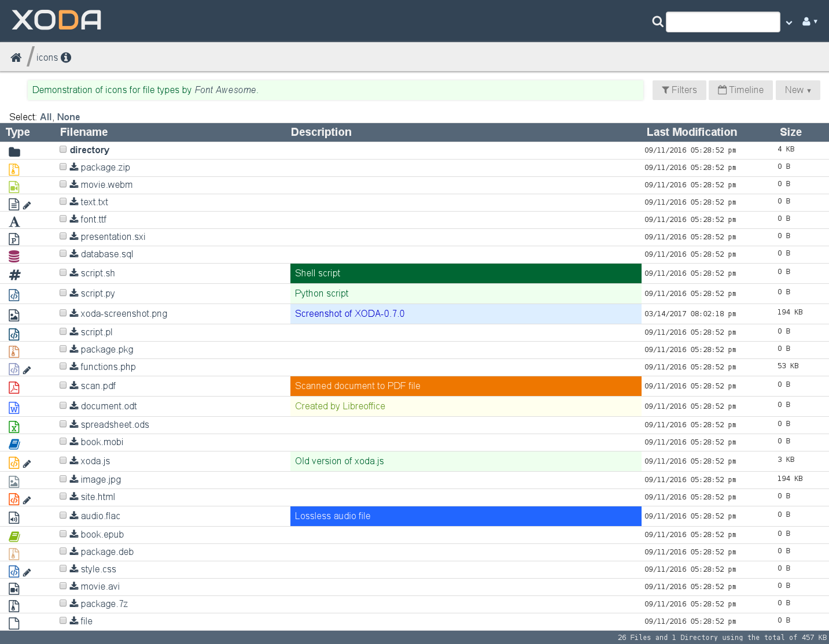The width and height of the screenshot is (829, 644).
Task: Open the Filters panel
Action: (679, 90)
